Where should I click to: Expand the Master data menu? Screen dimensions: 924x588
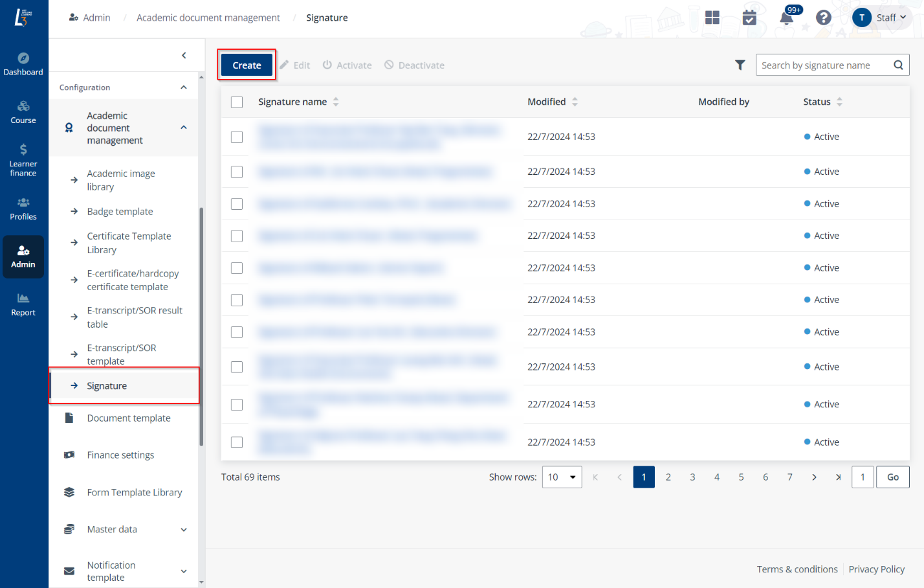[x=184, y=530]
